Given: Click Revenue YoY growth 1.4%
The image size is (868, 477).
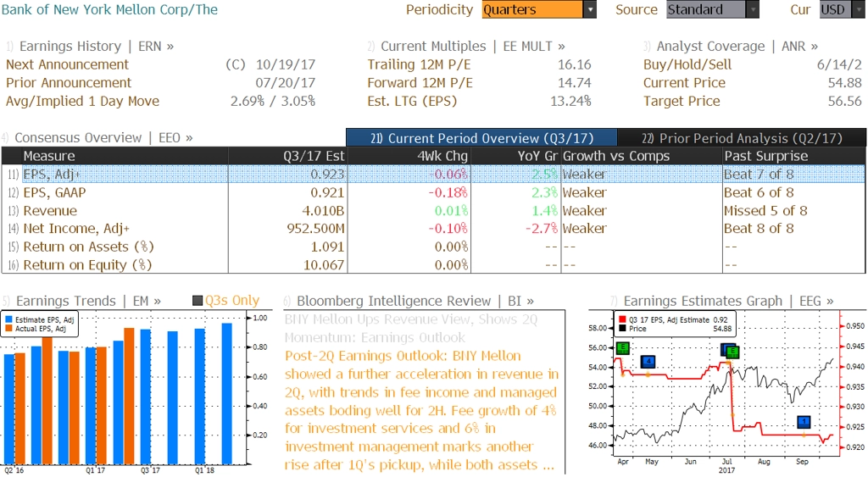Looking at the screenshot, I should 545,211.
